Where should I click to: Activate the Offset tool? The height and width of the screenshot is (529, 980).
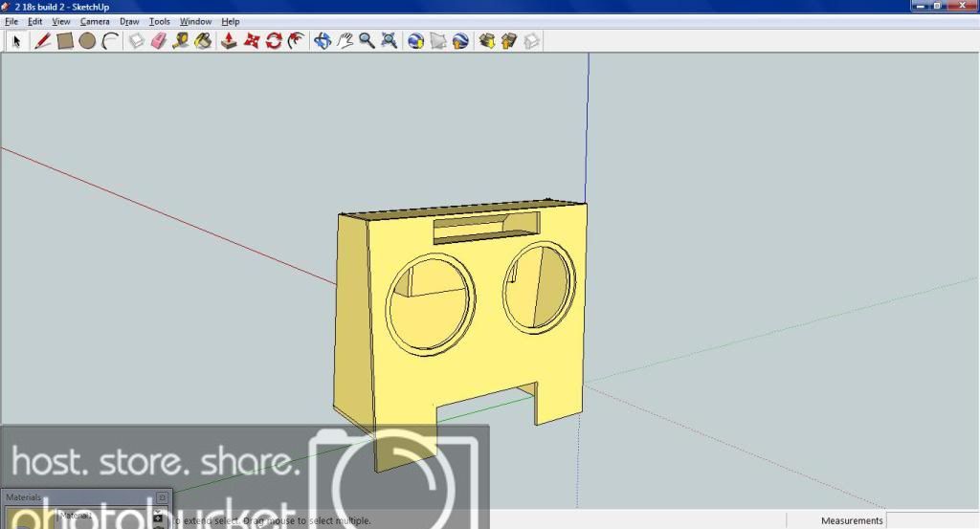tap(297, 41)
